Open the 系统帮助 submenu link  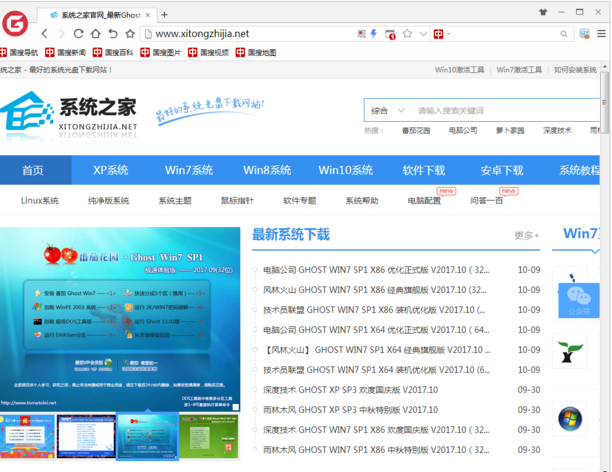click(362, 201)
